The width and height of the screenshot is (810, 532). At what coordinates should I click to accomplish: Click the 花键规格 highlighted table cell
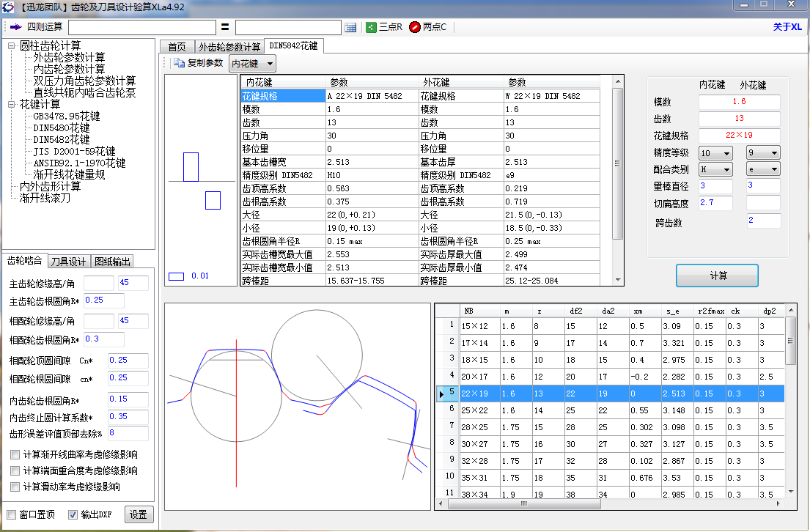283,96
